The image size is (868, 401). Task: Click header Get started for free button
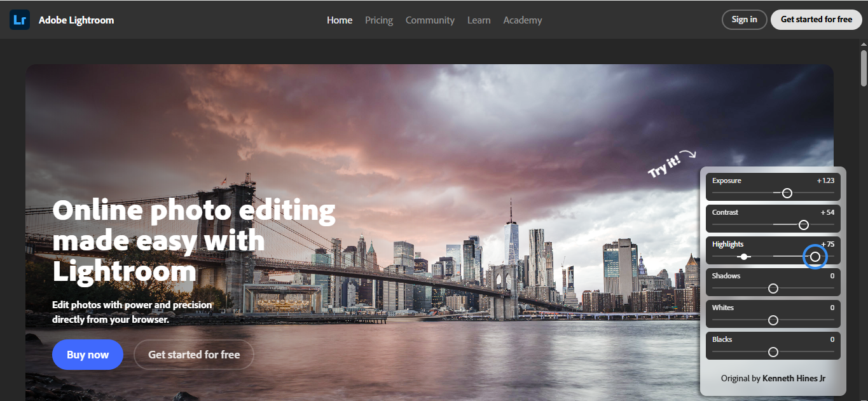pyautogui.click(x=816, y=20)
